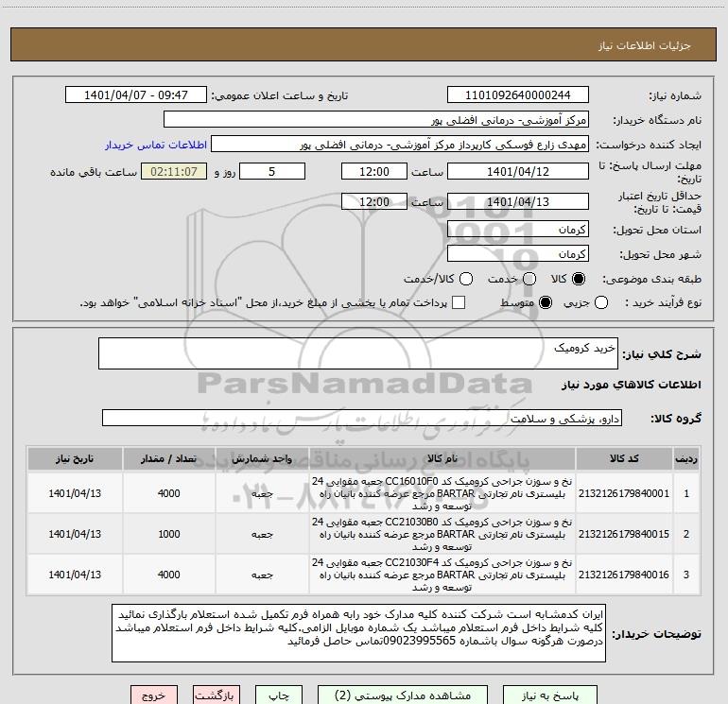
Task: Click the response deadline time 12:00
Action: [374, 171]
